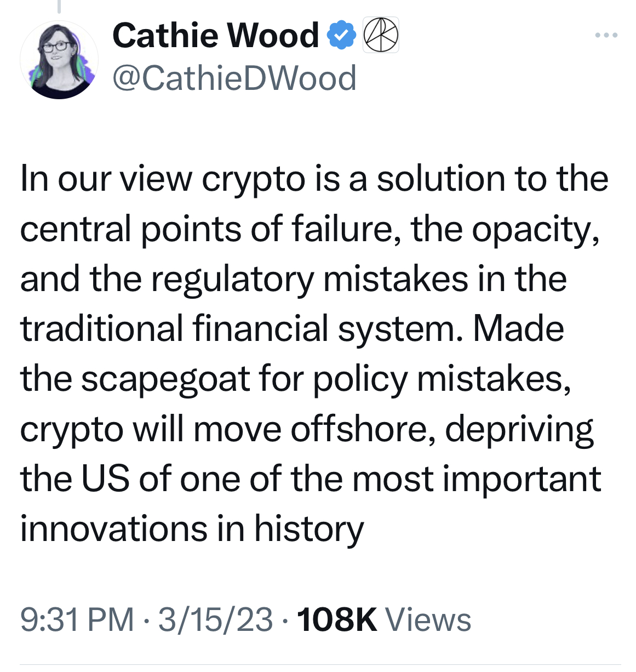This screenshot has height=672, width=636.
Task: Click the 3/15/23 post date
Action: (x=215, y=619)
